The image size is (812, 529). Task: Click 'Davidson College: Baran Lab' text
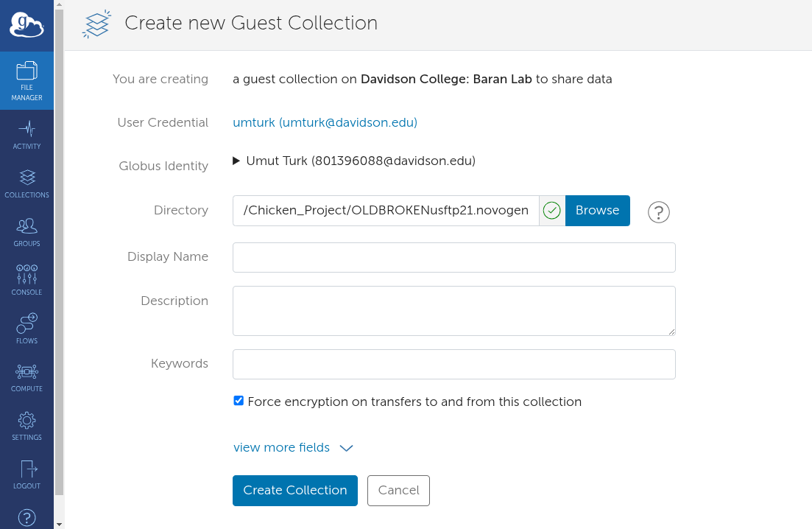446,80
